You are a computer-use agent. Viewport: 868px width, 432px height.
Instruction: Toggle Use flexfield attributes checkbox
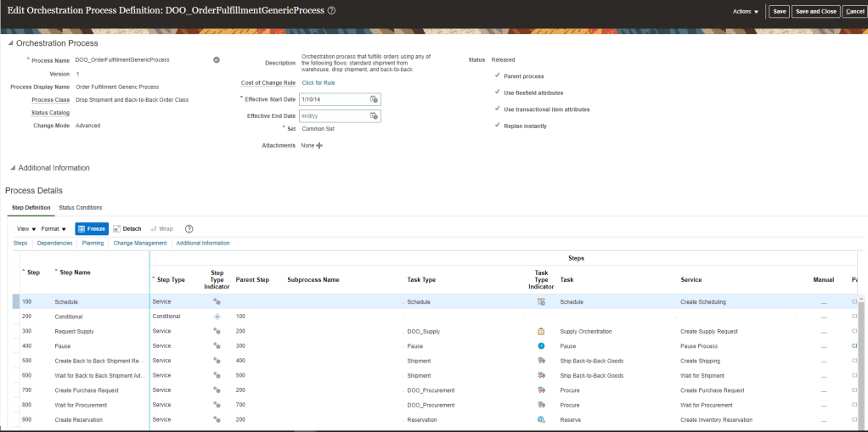[x=498, y=93]
